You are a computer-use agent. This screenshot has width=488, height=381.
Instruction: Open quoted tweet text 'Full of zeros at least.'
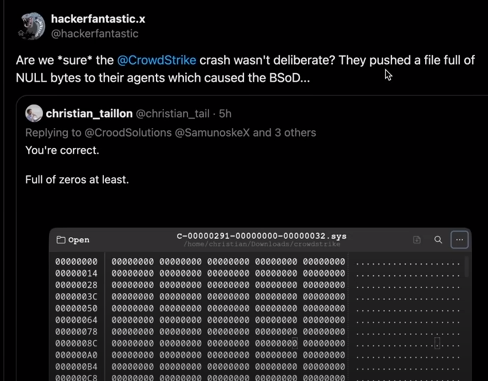pyautogui.click(x=77, y=180)
